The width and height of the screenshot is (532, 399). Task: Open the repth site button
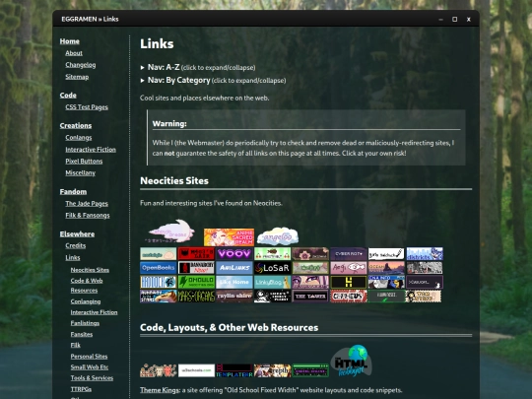pos(272,370)
